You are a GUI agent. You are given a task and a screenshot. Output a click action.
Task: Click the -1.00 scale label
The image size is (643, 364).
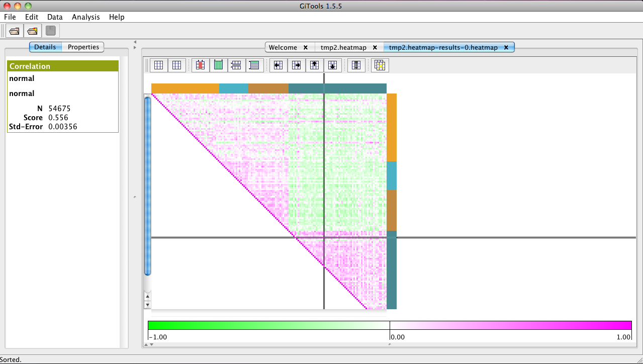click(x=158, y=337)
